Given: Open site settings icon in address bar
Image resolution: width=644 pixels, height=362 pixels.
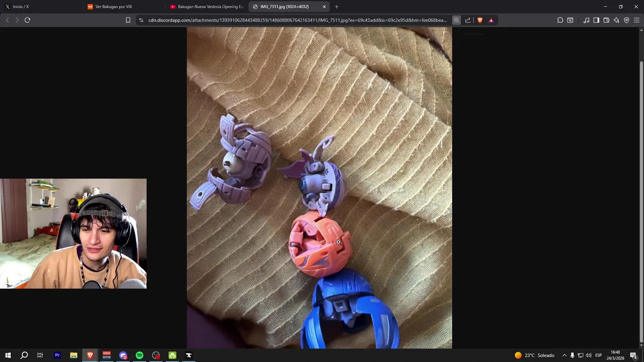Looking at the screenshot, I should [141, 20].
